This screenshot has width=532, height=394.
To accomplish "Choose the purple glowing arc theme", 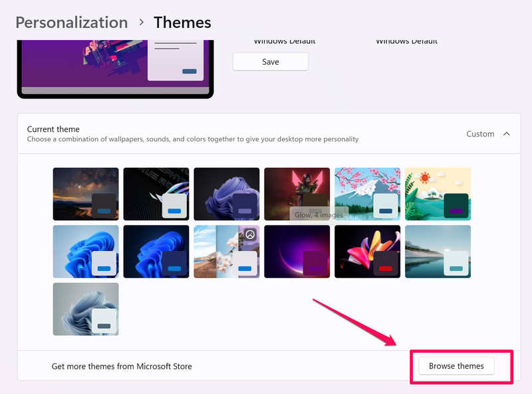I will tap(297, 251).
